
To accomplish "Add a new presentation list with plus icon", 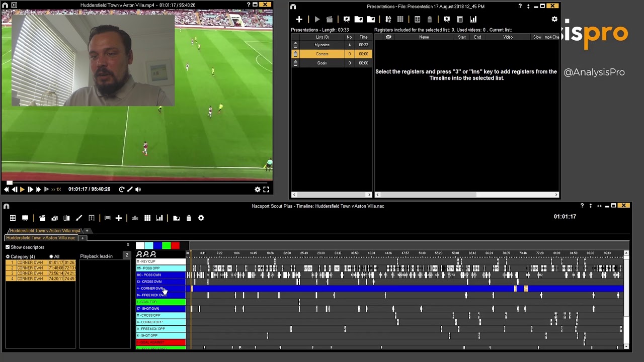I will click(299, 19).
